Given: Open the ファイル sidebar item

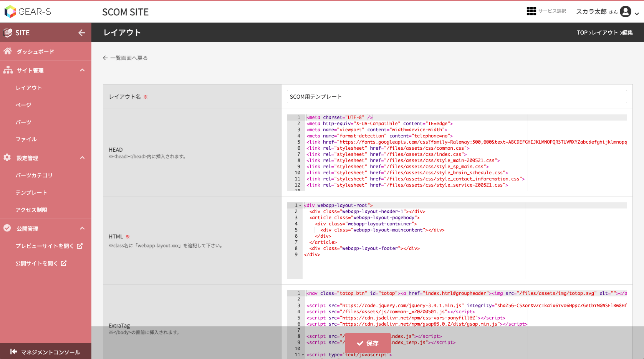Looking at the screenshot, I should (26, 139).
